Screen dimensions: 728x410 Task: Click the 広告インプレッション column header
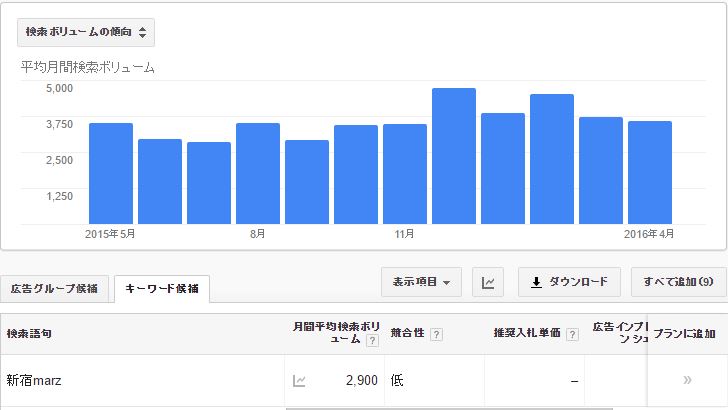(620, 333)
